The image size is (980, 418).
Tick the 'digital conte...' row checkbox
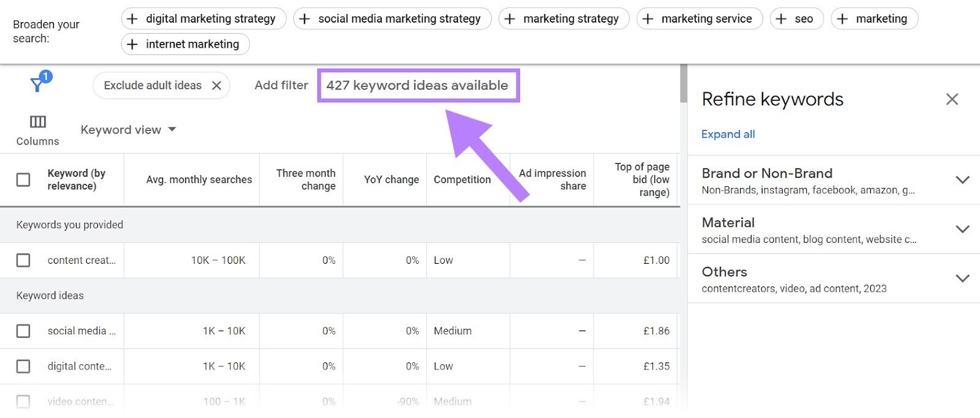click(23, 367)
